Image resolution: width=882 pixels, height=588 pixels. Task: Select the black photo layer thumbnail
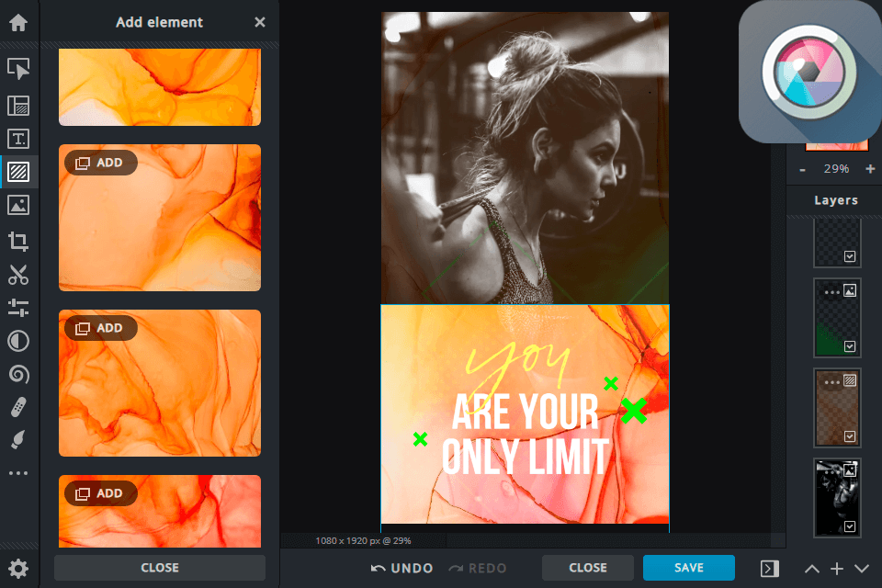click(837, 497)
